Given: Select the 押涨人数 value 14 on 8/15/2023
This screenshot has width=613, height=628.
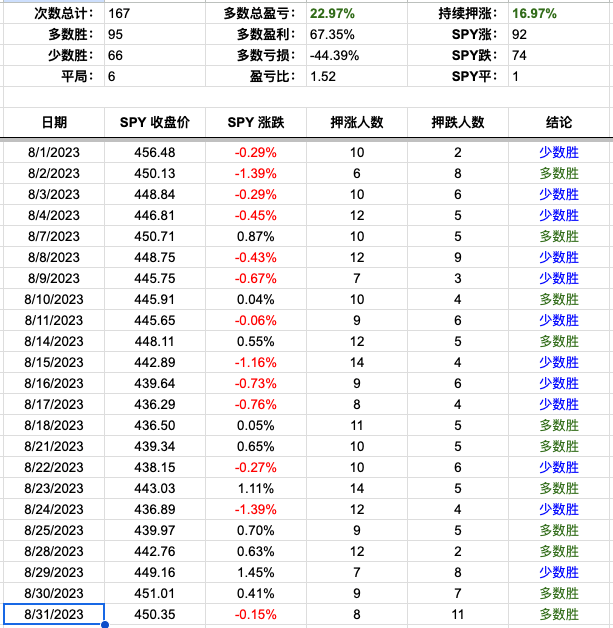Looking at the screenshot, I should coord(357,362).
